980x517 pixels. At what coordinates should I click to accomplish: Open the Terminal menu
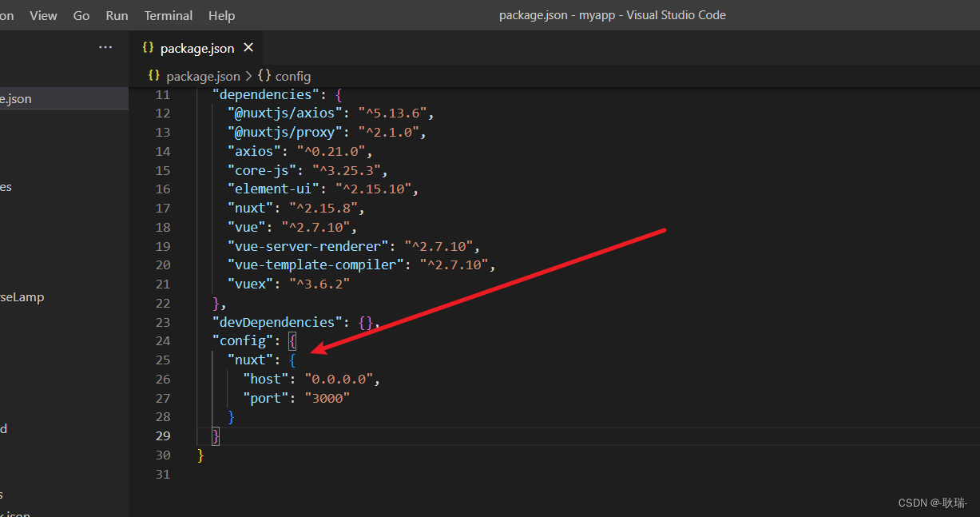click(x=169, y=15)
